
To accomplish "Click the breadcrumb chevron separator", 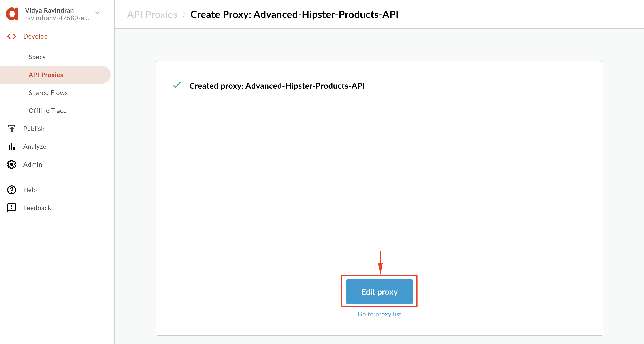I will 184,15.
